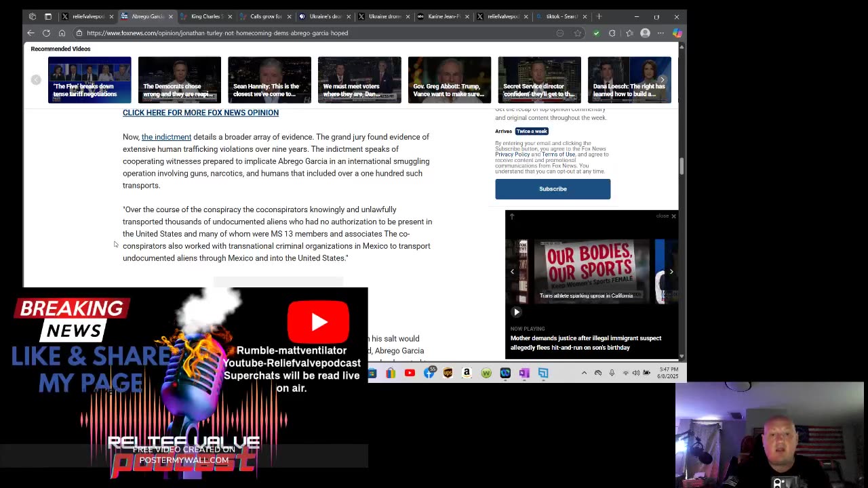Click the Subscribe button
This screenshot has width=868, height=488.
[553, 189]
